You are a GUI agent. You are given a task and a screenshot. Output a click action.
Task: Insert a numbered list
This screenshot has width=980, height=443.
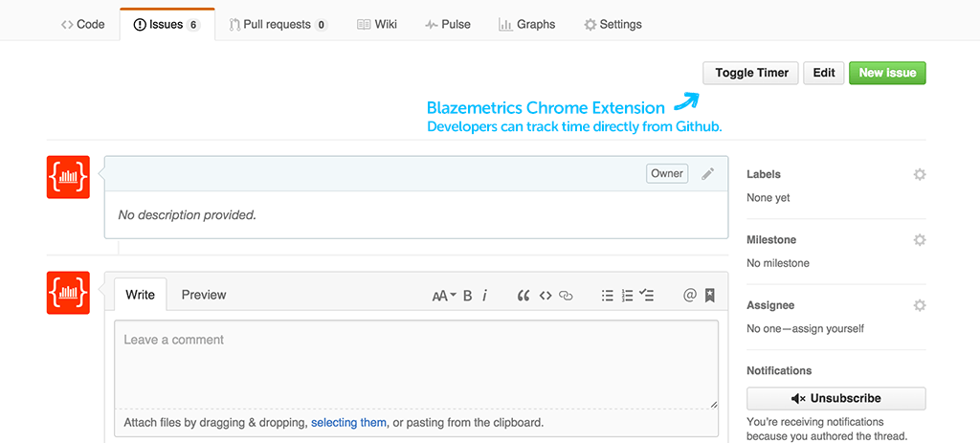coord(628,296)
